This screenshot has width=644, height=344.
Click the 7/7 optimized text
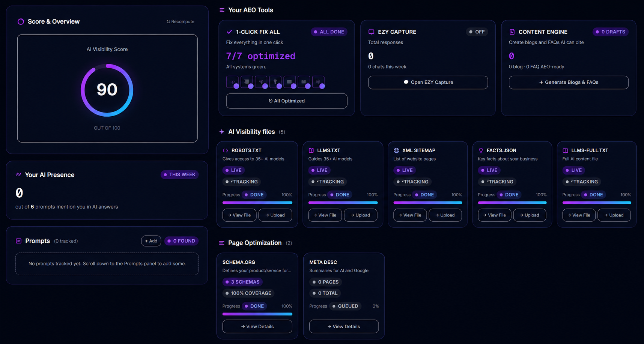[260, 56]
